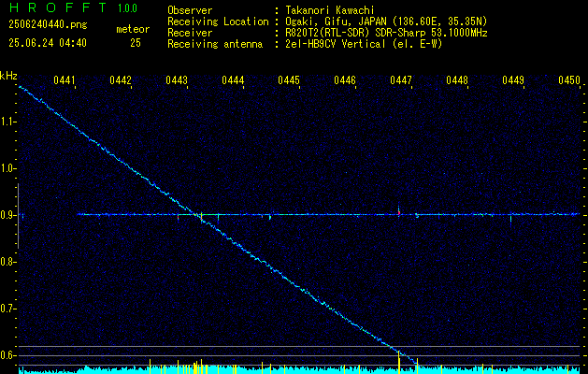Viewport: 588px width, 374px height.
Task: Click the 0.6 frequency axis label
Action: 7,355
